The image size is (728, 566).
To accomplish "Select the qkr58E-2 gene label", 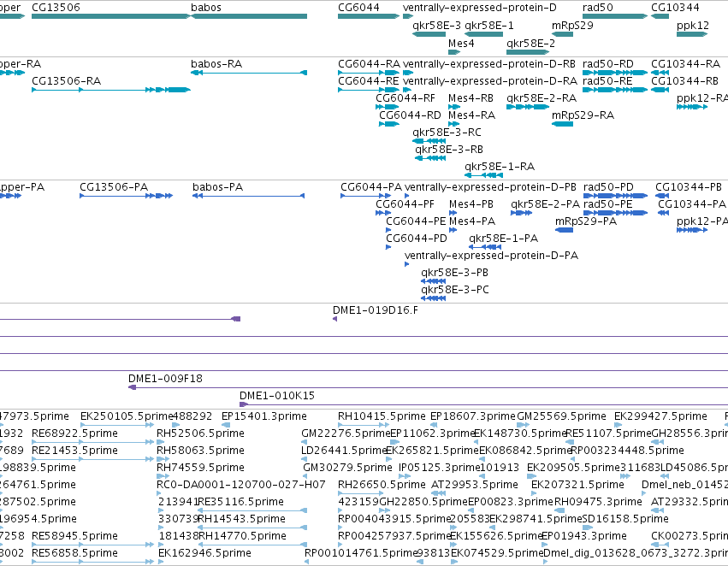I will [x=530, y=44].
